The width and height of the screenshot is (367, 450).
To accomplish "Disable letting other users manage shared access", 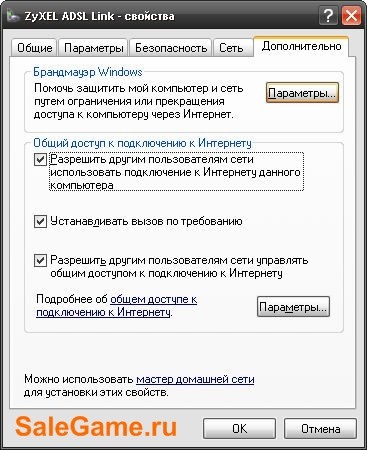I will pyautogui.click(x=40, y=260).
